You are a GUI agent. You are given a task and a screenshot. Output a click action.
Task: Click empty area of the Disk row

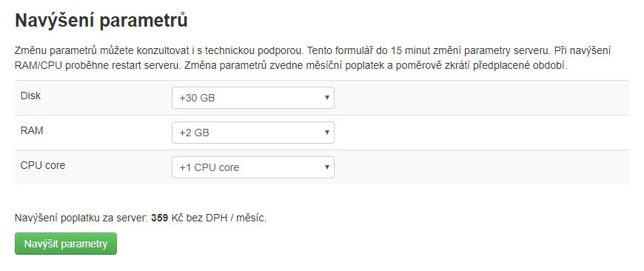(480, 98)
